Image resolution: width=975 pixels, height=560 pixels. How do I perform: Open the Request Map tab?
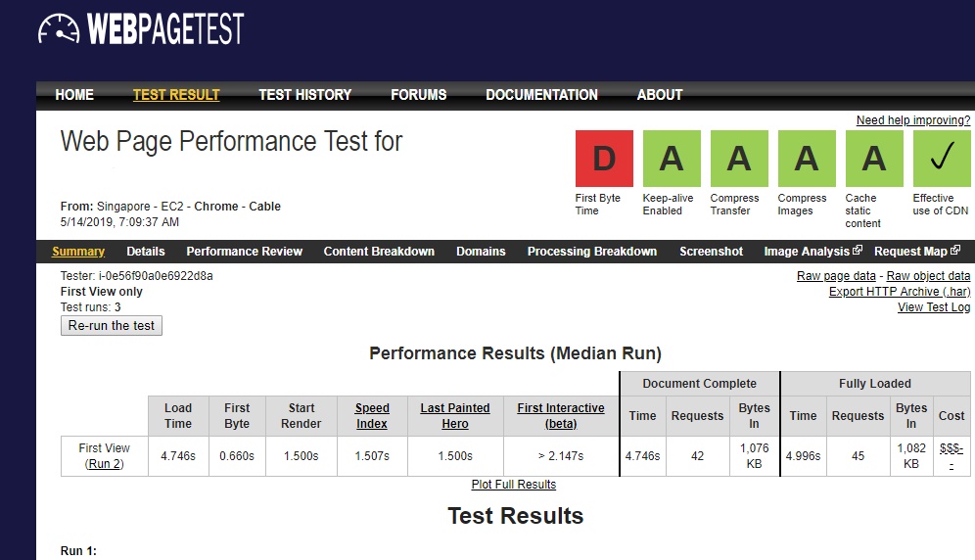pyautogui.click(x=910, y=252)
